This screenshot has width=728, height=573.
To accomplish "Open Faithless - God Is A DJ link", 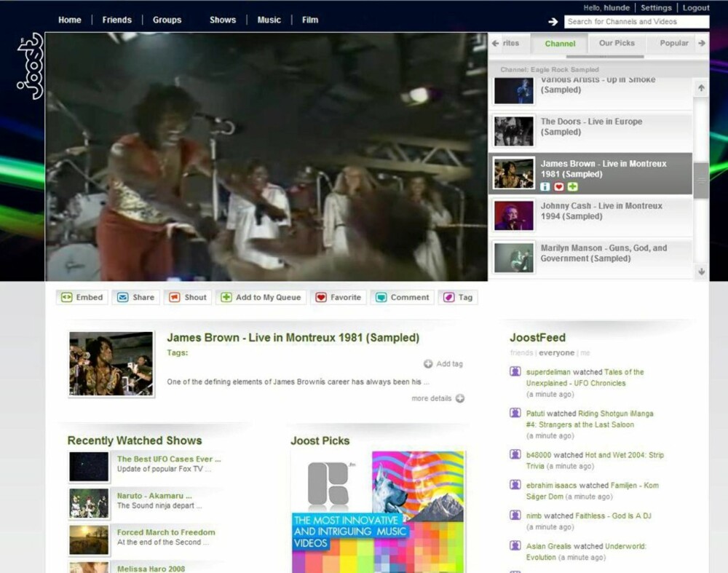I will click(x=613, y=516).
